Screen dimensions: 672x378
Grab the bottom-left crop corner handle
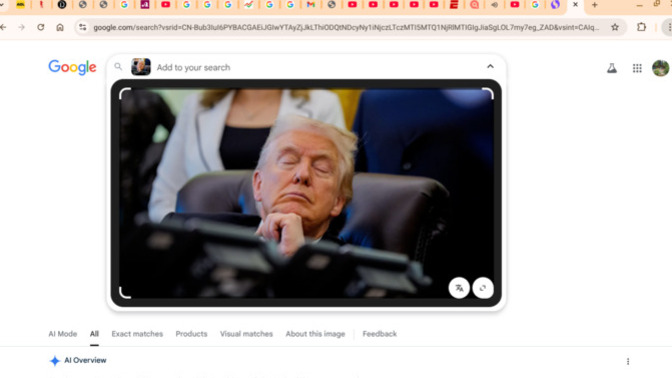click(125, 293)
